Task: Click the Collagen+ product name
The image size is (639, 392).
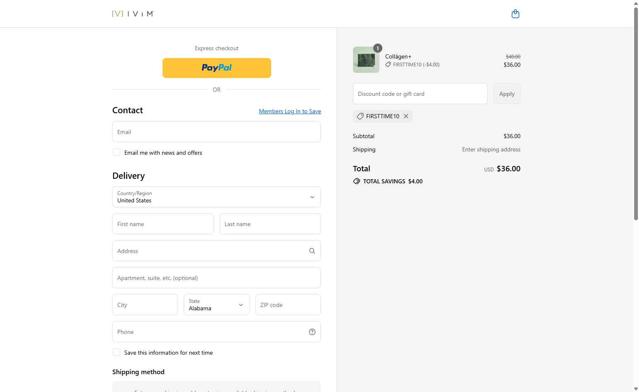Action: pyautogui.click(x=398, y=57)
